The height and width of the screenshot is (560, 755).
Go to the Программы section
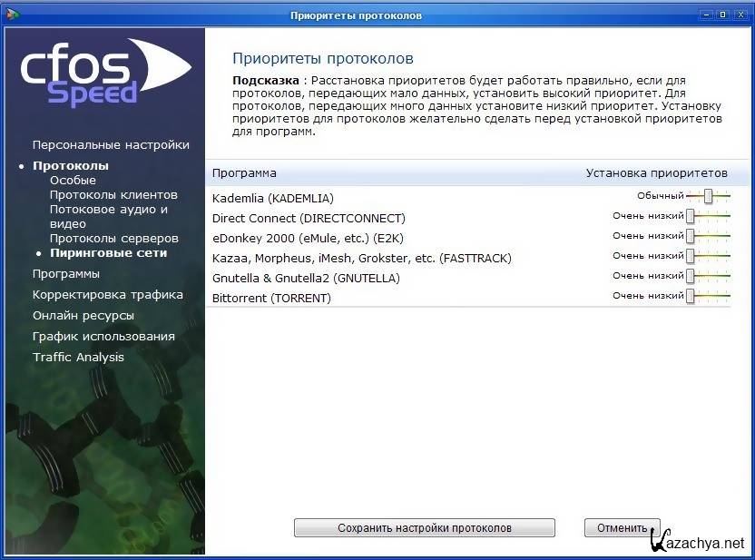(66, 274)
